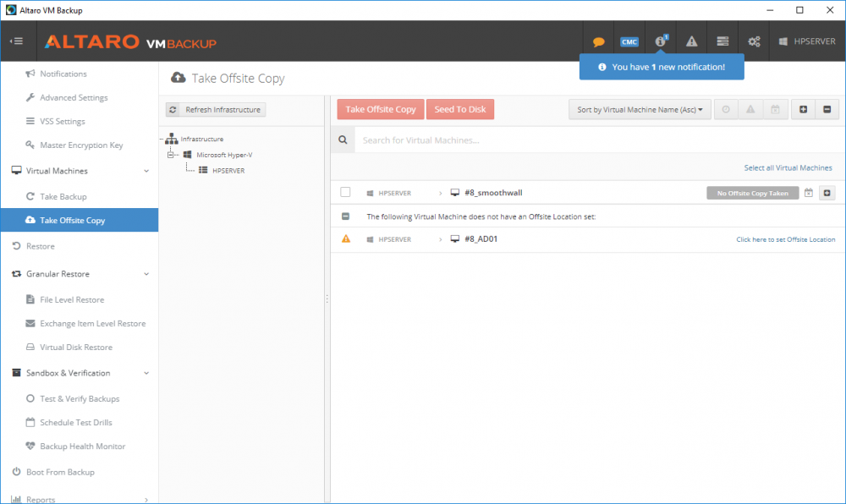Click the warning filter icon in toolbar
Viewport: 846px width, 504px height.
(750, 109)
